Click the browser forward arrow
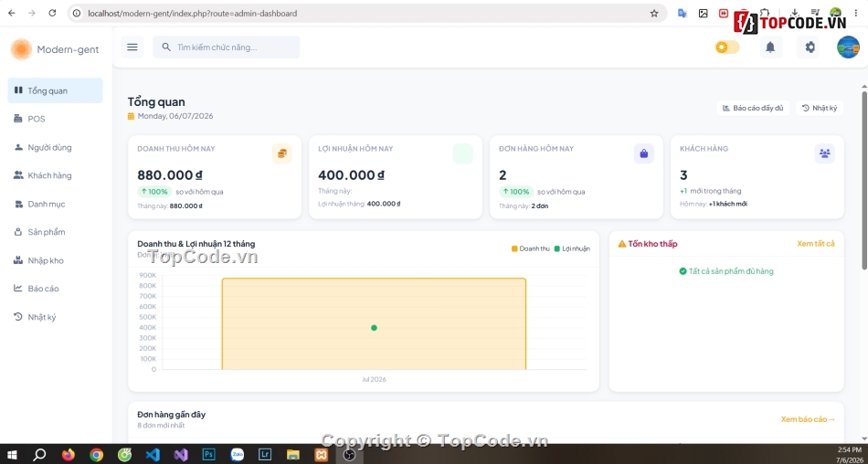Screen dimensions: 868x464 click(x=32, y=14)
